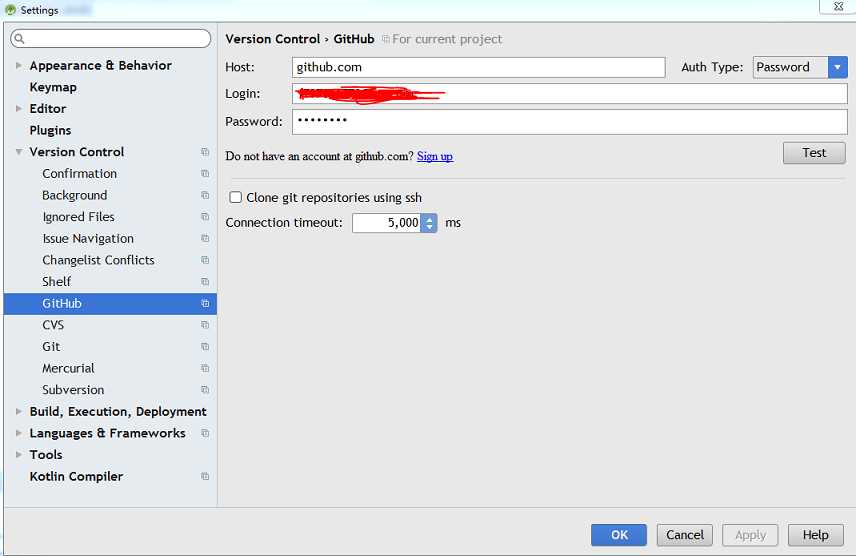Click project-level icon beside Changelist Conflicts
Viewport: 856px width, 556px height.
(205, 260)
